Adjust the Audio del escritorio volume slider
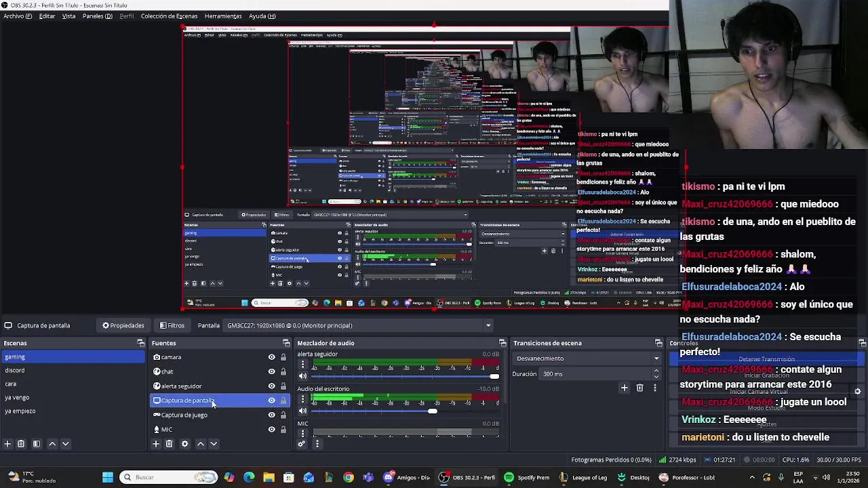This screenshot has width=868, height=488. (405, 411)
